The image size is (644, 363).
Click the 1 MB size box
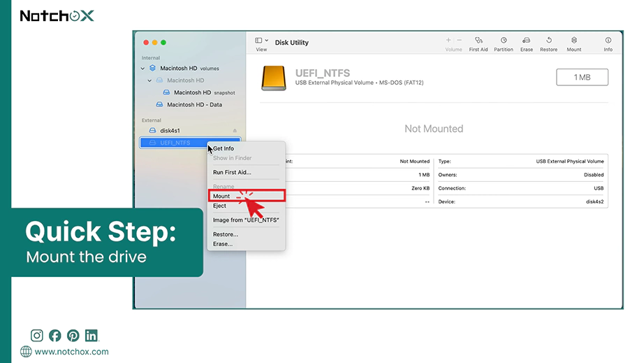pos(582,78)
